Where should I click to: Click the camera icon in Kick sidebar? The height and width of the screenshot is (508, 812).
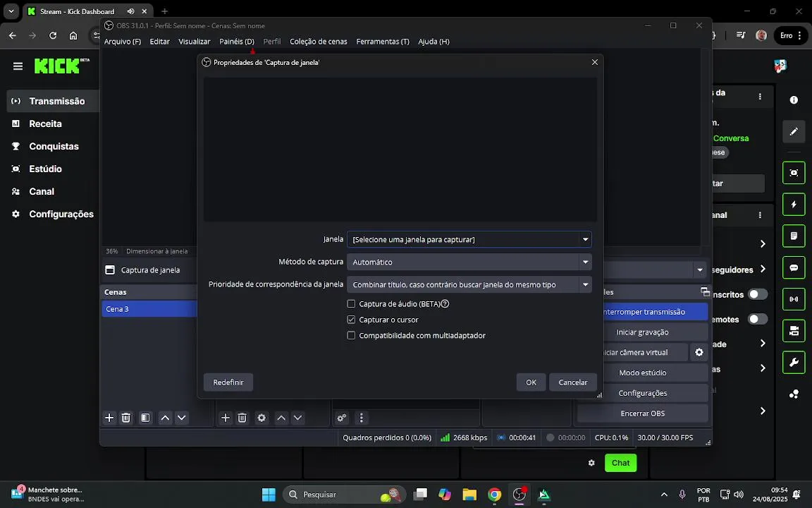pyautogui.click(x=794, y=173)
